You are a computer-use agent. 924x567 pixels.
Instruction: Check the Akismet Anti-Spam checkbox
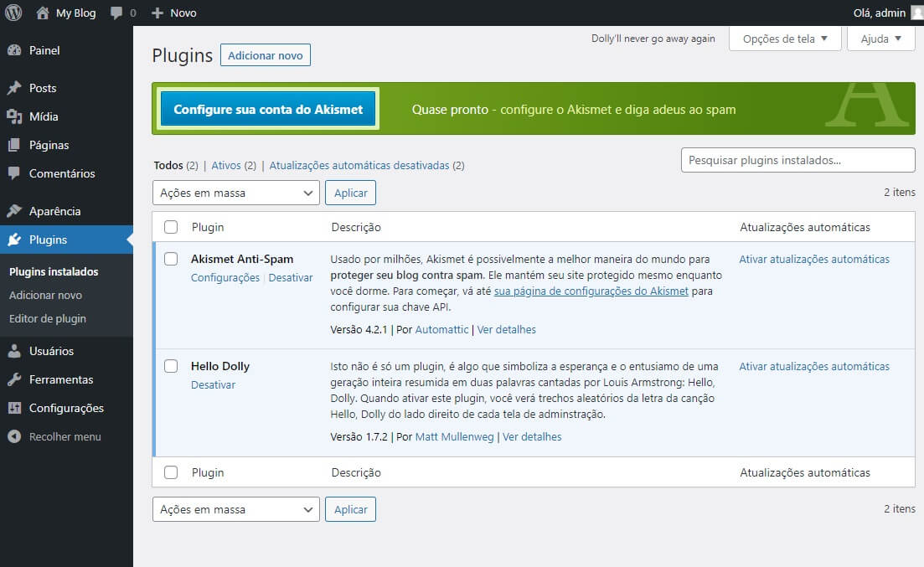coord(171,259)
